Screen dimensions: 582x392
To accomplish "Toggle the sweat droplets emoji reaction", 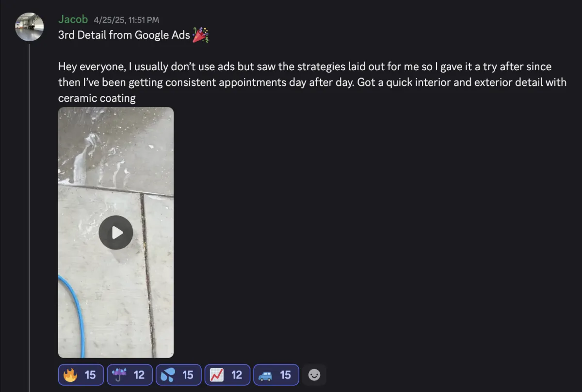I will (x=178, y=375).
